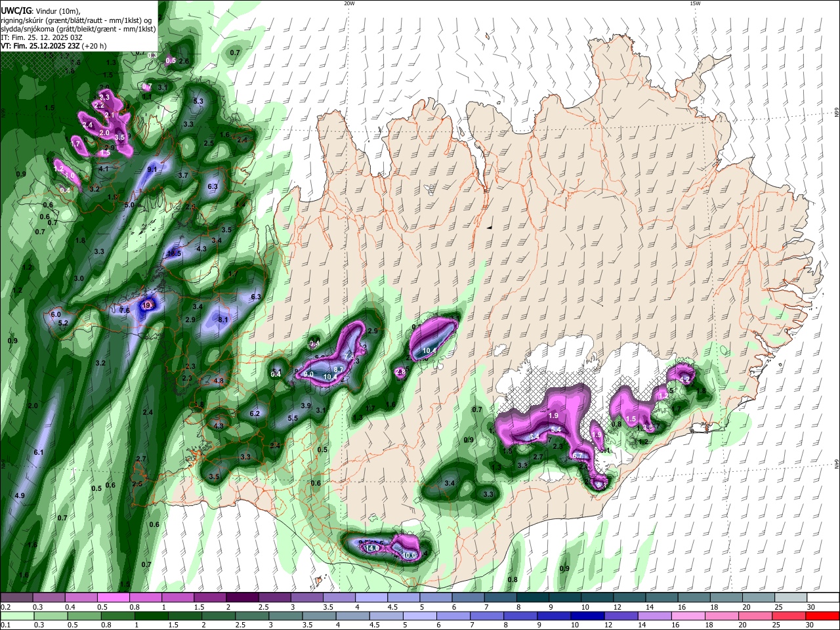Click the '4.9' precipitation value over the sea
Viewport: 840px width, 630px height.
click(x=20, y=495)
